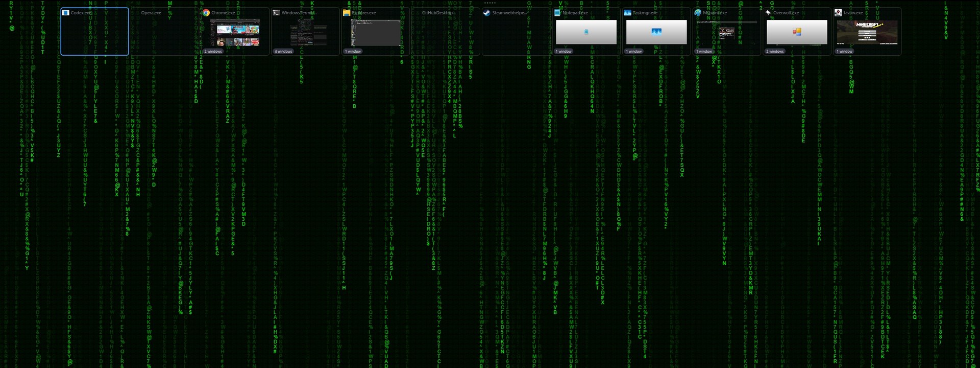Click the Javaw.exe app icon

838,13
